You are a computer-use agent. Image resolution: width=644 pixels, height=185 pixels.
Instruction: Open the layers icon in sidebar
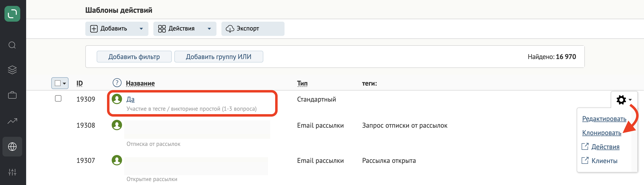click(x=12, y=70)
